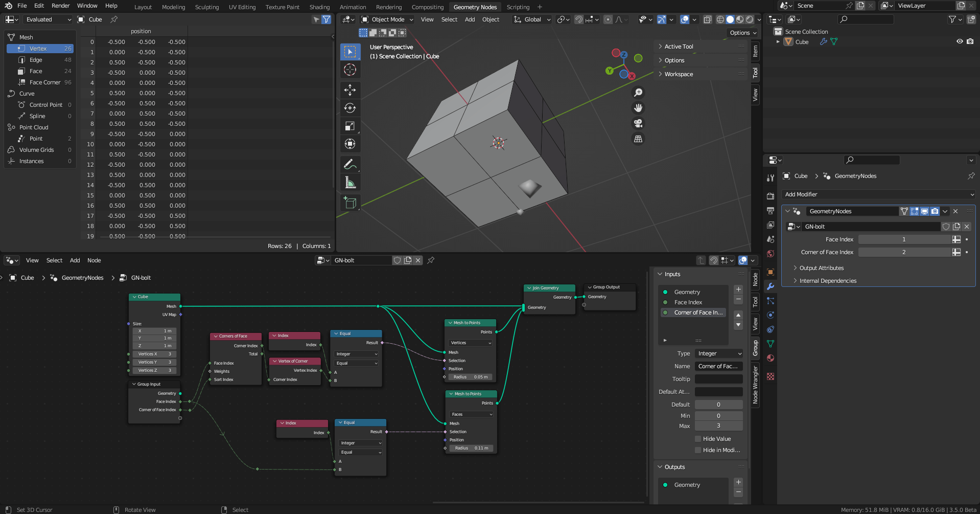Open the Rendering menu
This screenshot has height=514, width=980.
click(388, 7)
